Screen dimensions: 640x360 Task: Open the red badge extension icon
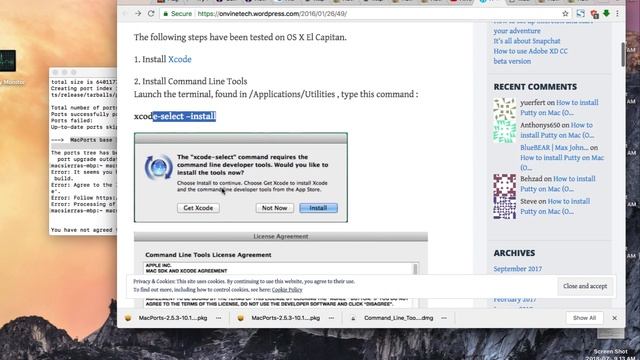pos(594,14)
